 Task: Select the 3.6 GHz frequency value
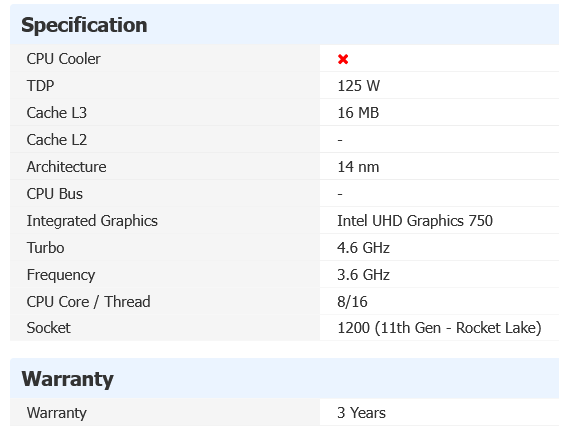pyautogui.click(x=363, y=275)
